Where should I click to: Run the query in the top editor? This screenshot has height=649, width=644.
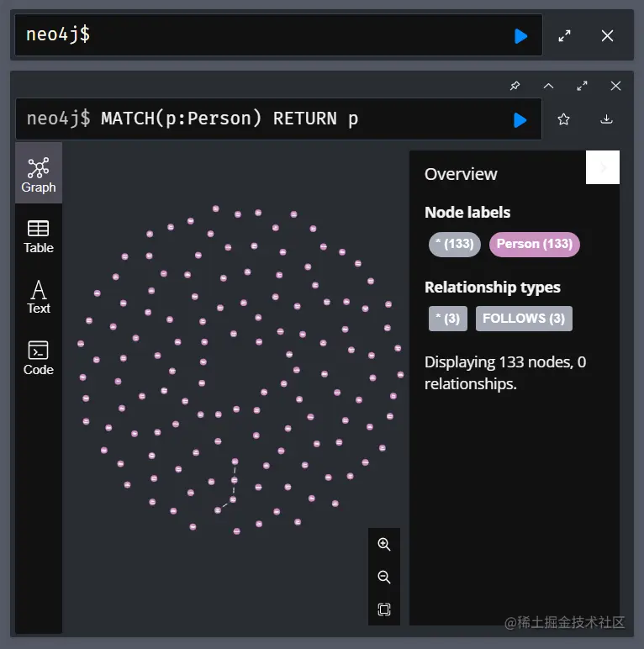pos(520,36)
